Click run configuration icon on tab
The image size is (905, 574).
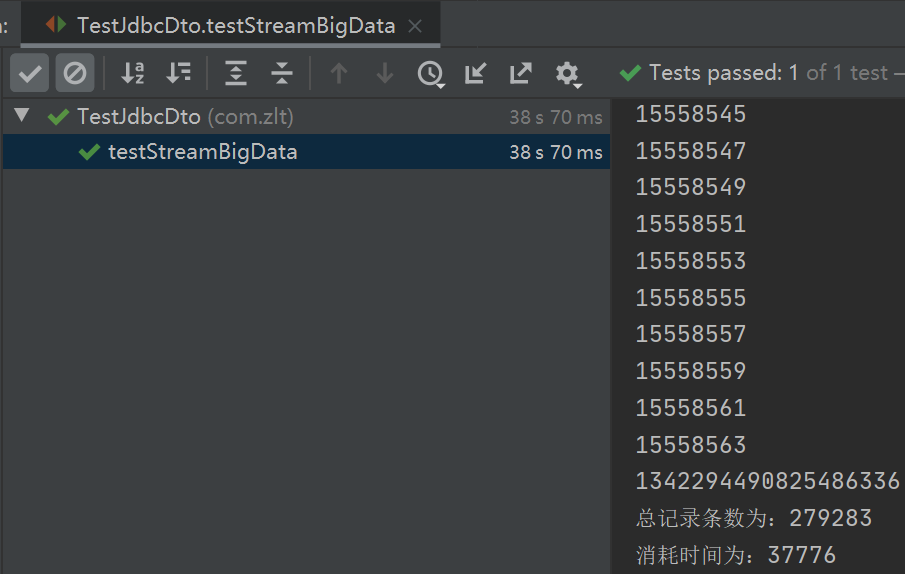point(56,25)
